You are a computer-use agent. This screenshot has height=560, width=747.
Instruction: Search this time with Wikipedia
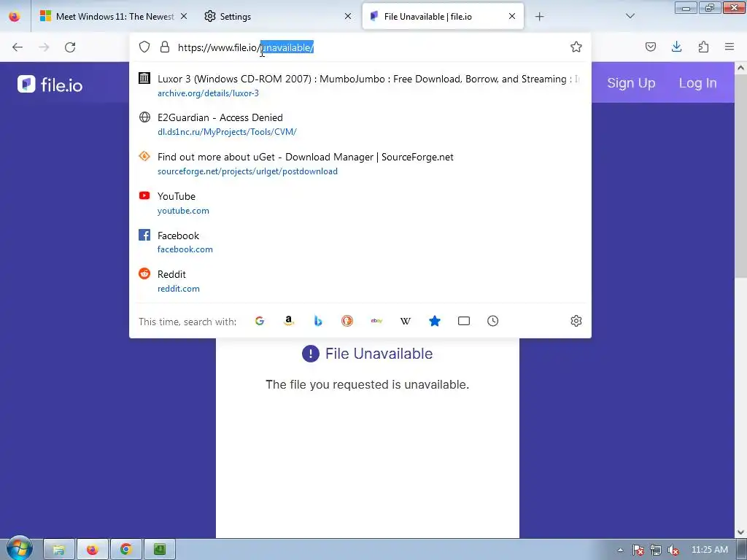[x=406, y=321]
